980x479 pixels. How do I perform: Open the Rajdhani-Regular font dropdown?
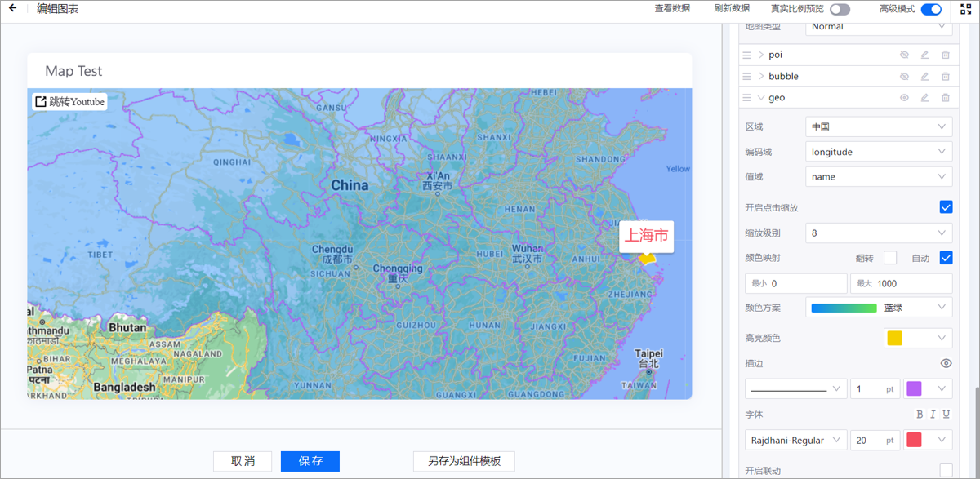click(795, 440)
